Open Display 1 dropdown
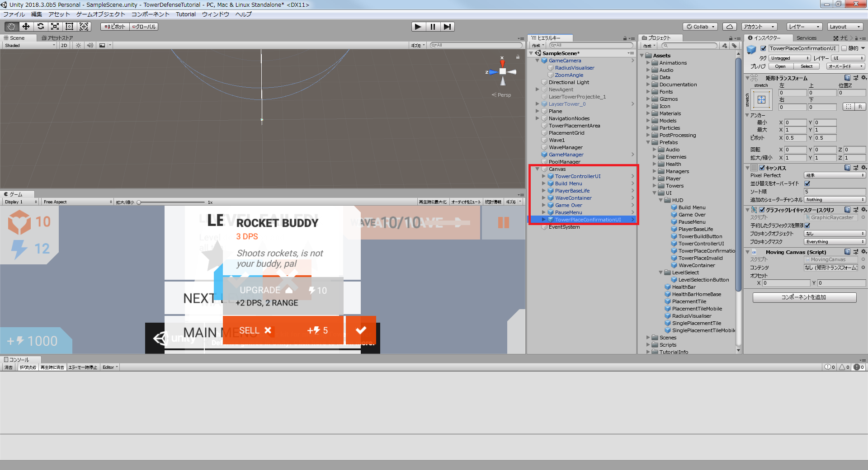This screenshot has height=470, width=868. coord(21,202)
